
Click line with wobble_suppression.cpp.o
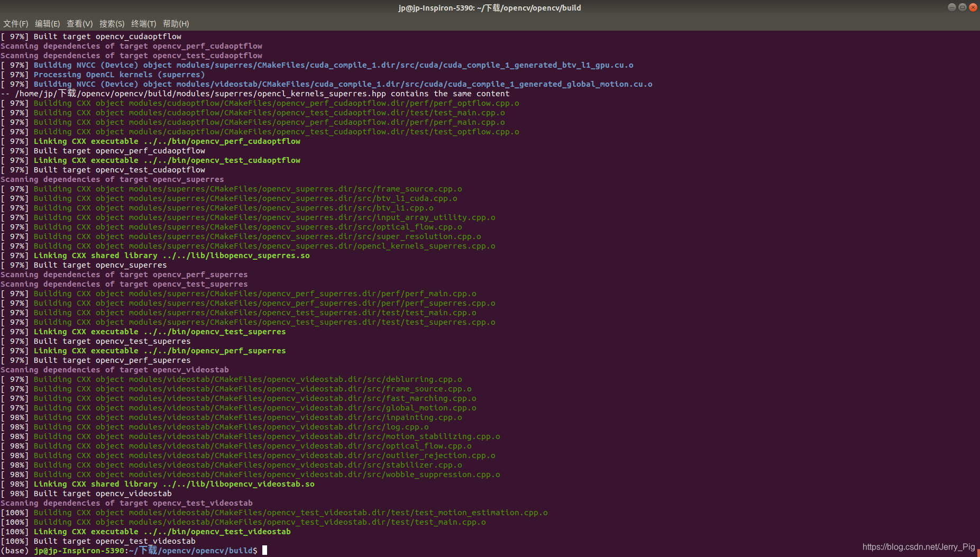(x=250, y=474)
